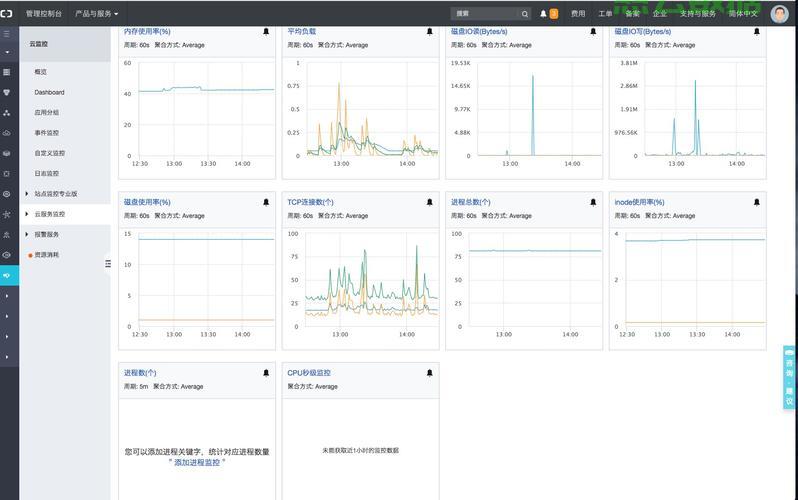Click the alarm bell on 磁盘IO读(Bytes/s) chart

593,32
